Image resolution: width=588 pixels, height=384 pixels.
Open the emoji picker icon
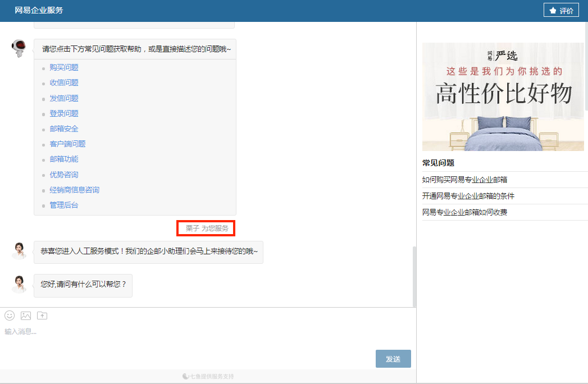[10, 316]
